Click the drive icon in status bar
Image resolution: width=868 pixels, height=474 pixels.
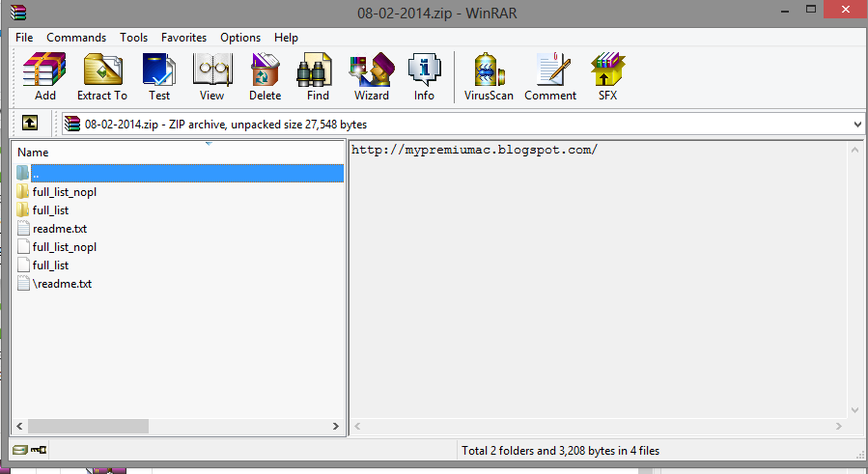[x=19, y=450]
